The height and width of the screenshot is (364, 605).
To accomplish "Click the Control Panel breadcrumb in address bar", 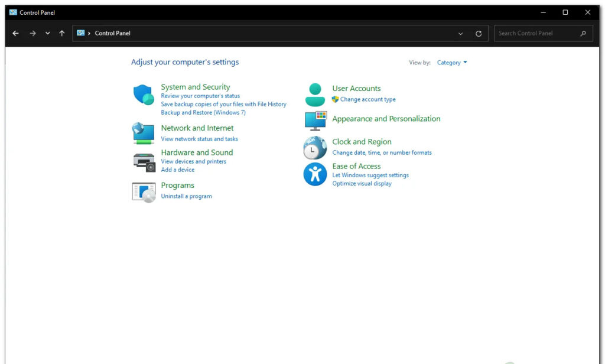I will [x=113, y=33].
